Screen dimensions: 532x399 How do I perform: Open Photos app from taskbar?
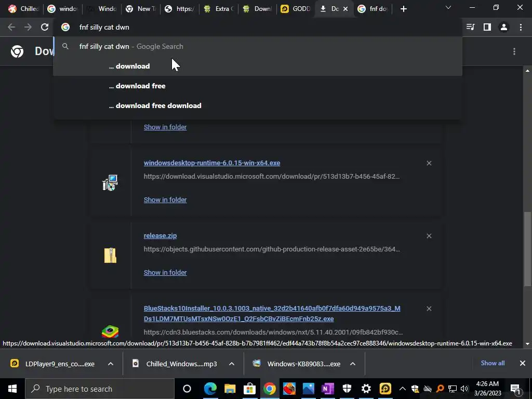click(x=308, y=389)
